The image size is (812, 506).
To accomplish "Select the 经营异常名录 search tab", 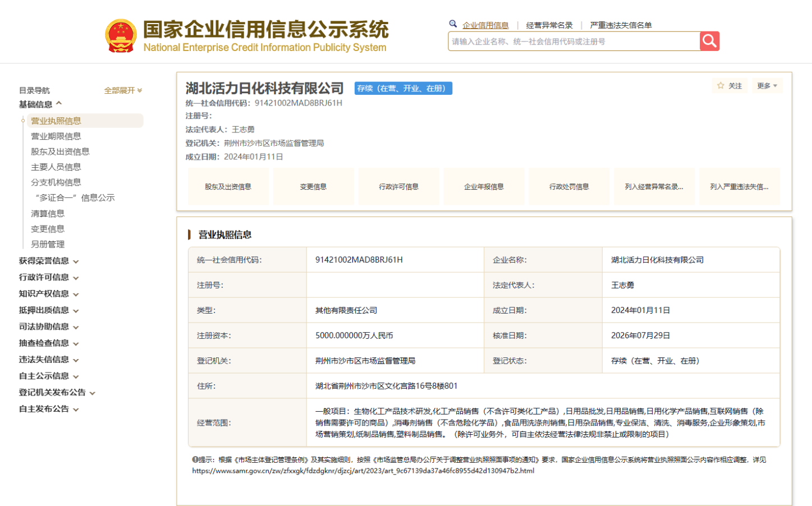I will [x=549, y=25].
